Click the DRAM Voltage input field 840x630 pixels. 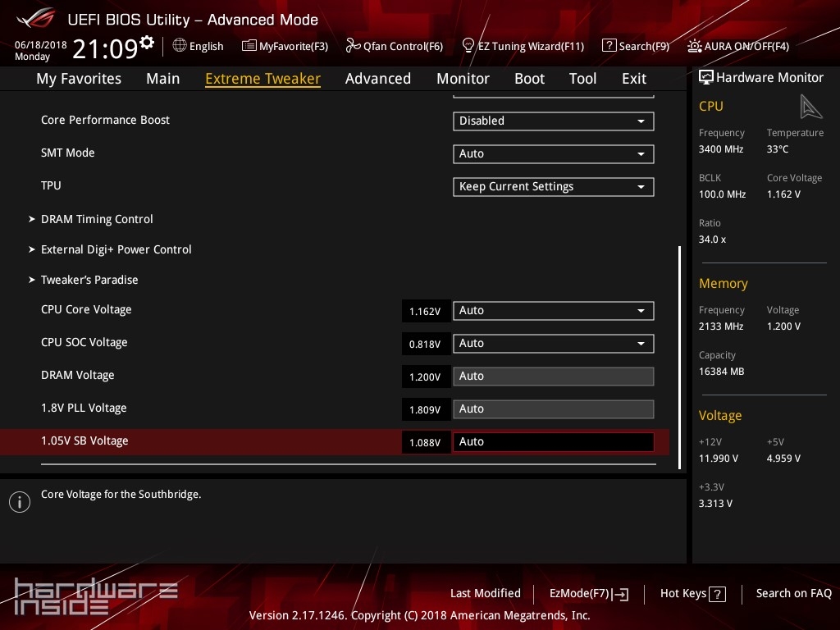click(x=553, y=377)
